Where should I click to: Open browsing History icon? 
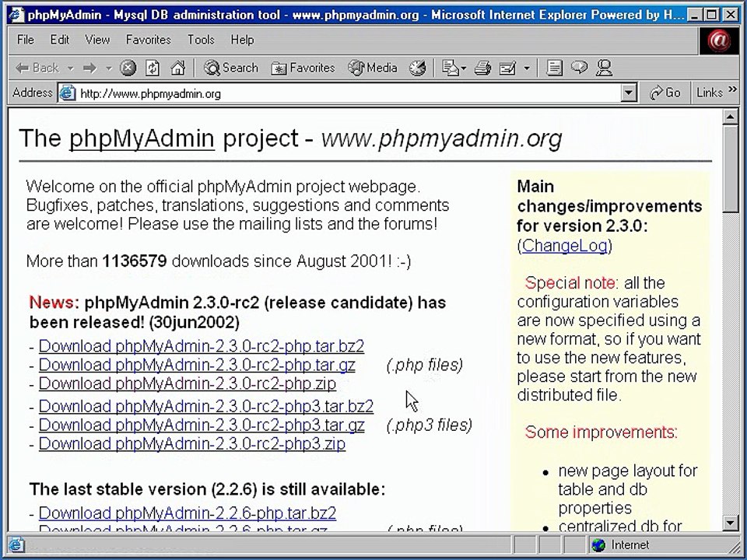[418, 68]
